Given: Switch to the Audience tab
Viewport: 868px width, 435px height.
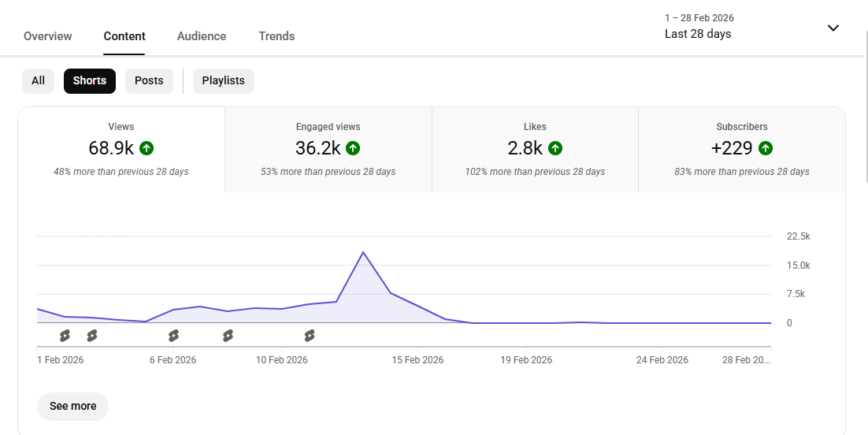Looking at the screenshot, I should (x=202, y=36).
